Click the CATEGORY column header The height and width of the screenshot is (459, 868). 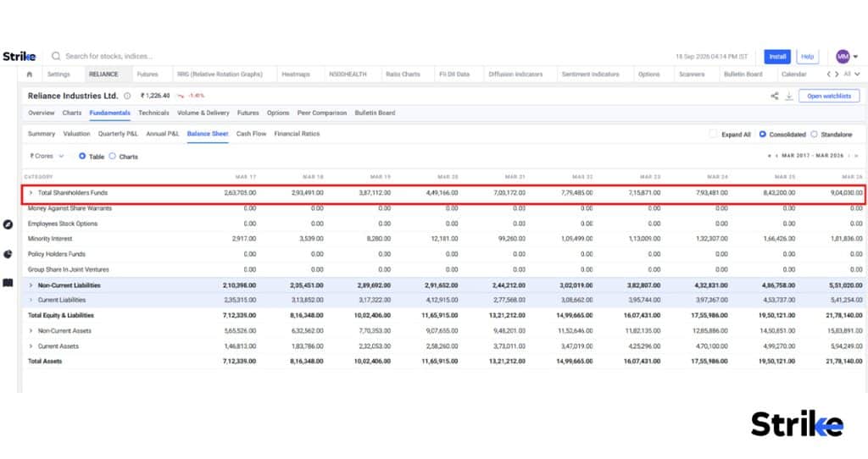38,177
